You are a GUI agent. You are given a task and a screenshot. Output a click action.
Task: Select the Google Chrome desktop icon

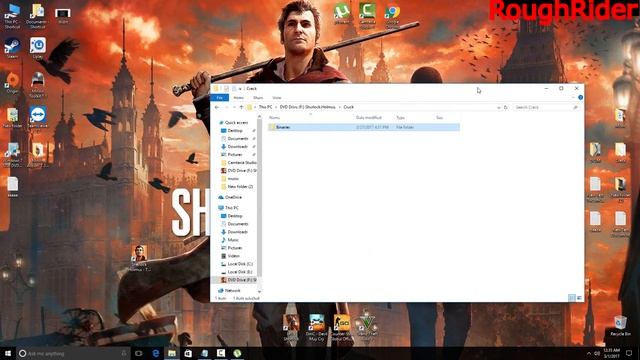(392, 16)
